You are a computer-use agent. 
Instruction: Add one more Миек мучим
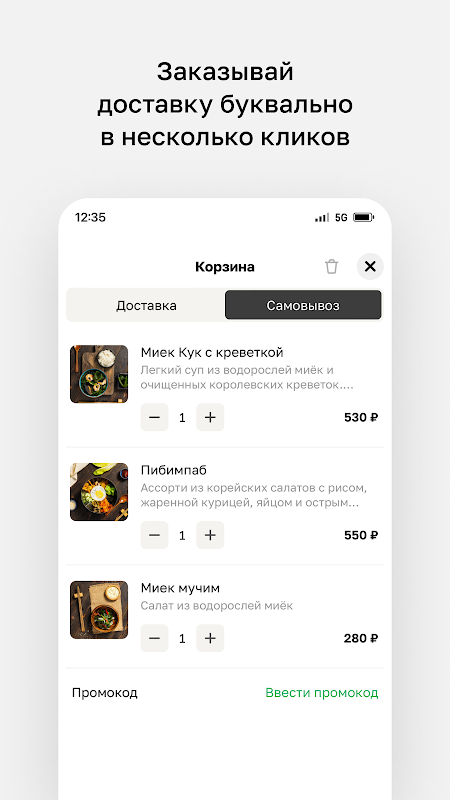point(210,638)
